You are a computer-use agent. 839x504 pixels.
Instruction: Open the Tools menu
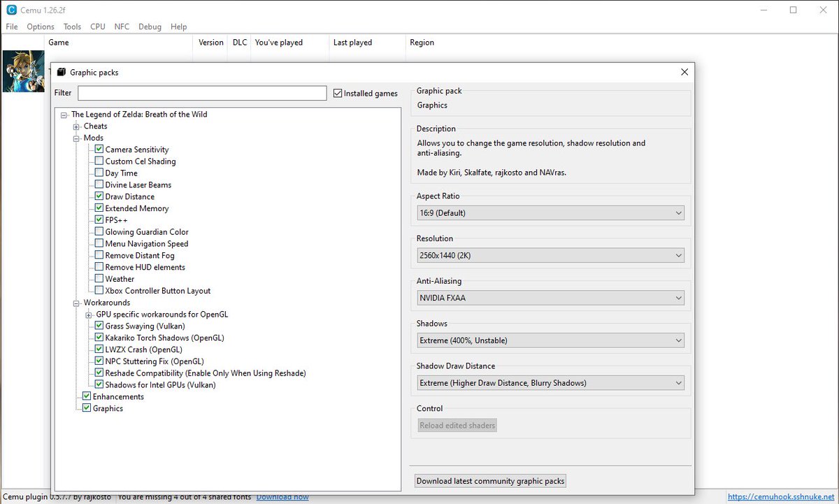pos(73,27)
